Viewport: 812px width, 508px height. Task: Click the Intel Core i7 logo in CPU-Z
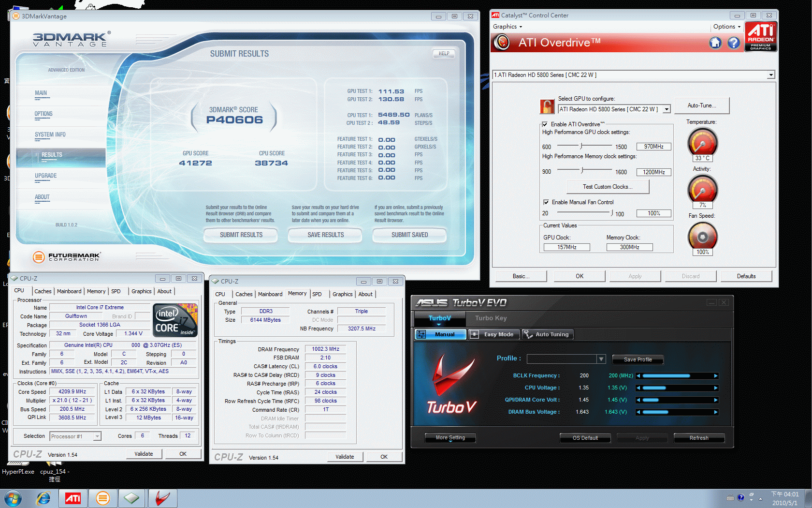(x=175, y=320)
